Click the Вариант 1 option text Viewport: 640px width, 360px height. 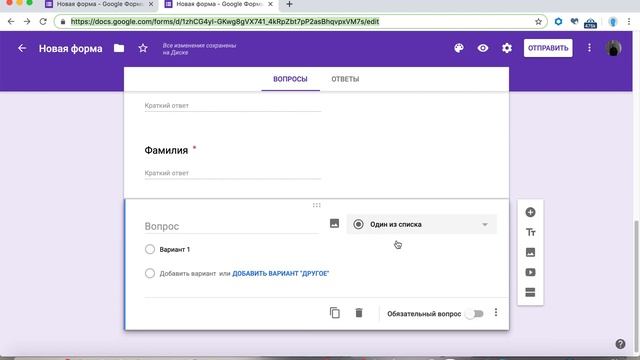point(175,249)
